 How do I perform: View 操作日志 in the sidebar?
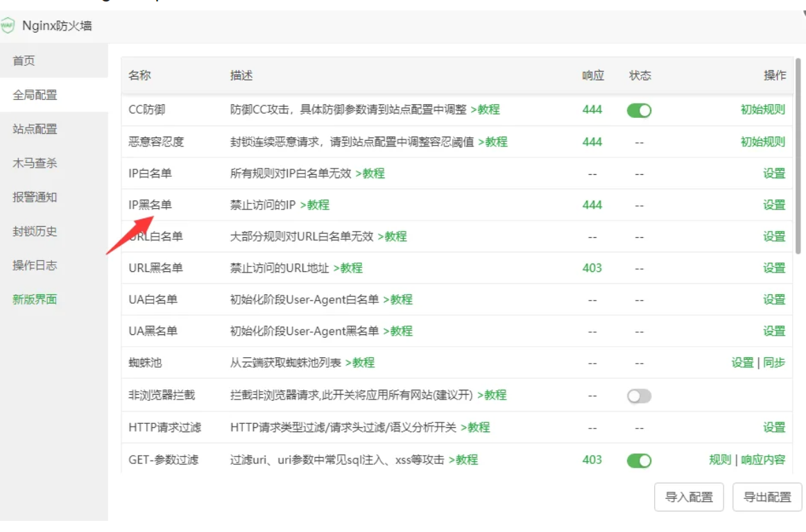pyautogui.click(x=35, y=265)
